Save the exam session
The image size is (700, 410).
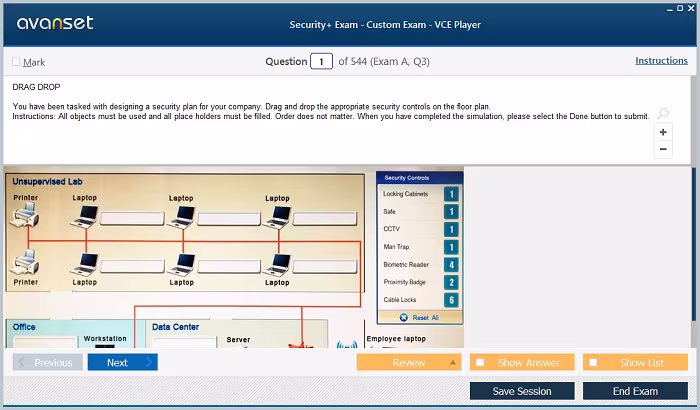coord(522,391)
